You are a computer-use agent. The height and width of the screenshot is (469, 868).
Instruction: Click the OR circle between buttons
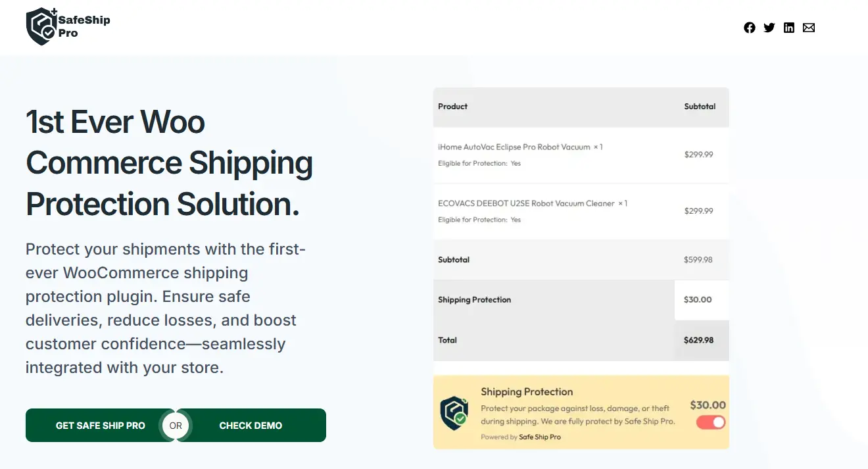[x=176, y=426]
